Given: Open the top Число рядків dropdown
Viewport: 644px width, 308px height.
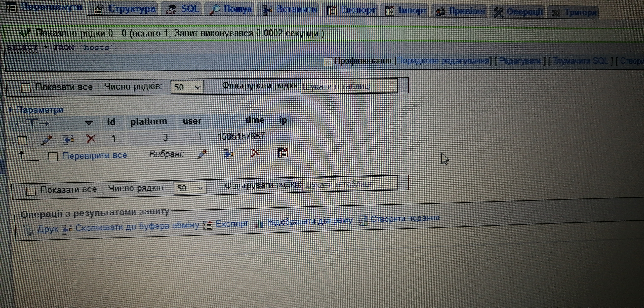Looking at the screenshot, I should click(x=187, y=87).
